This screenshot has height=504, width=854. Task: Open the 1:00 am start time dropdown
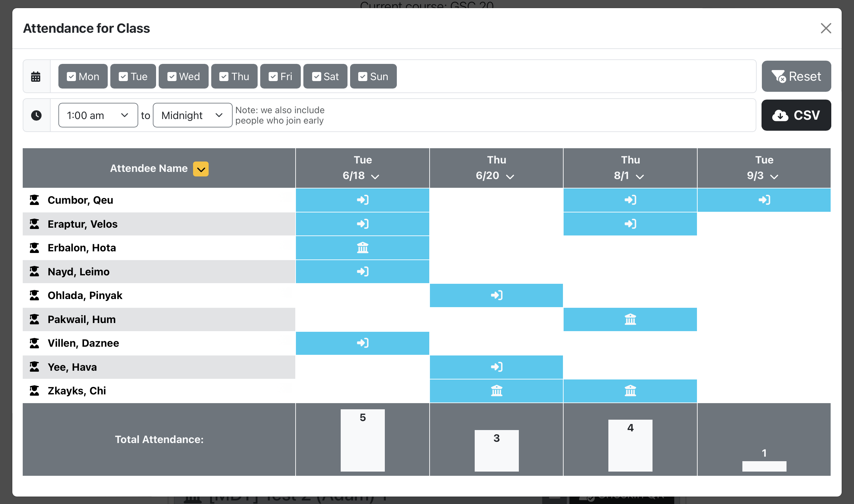coord(98,115)
